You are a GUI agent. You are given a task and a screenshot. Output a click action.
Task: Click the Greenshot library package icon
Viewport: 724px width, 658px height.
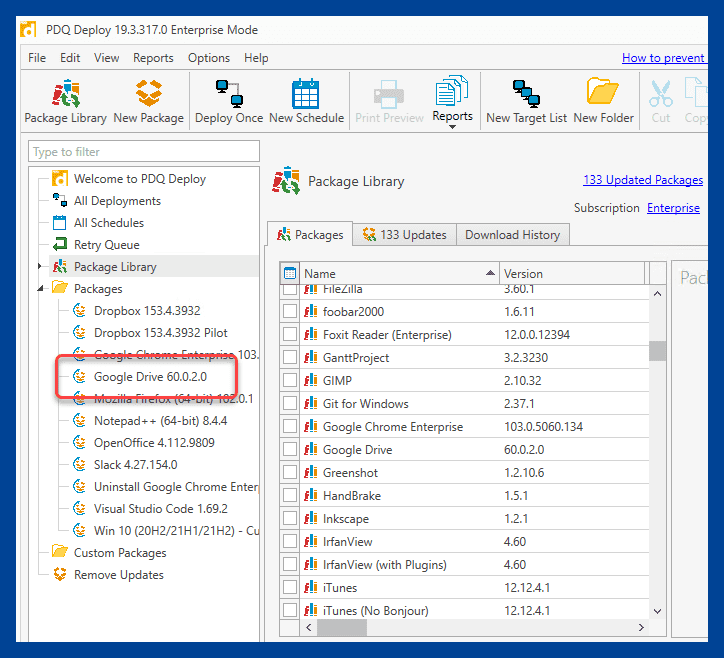(x=311, y=472)
